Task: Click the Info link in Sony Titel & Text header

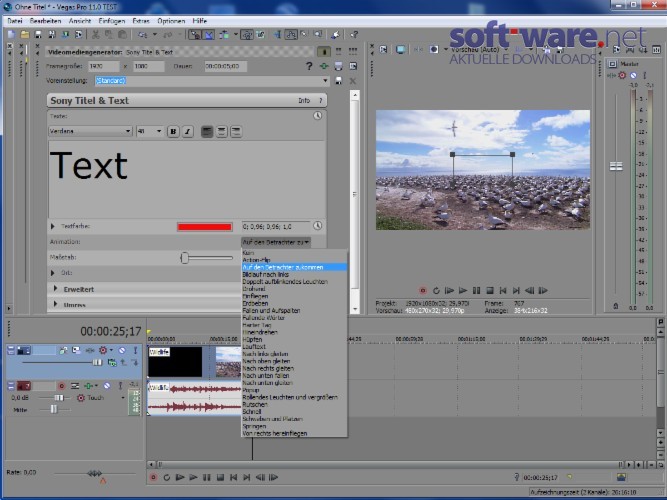Action: tap(304, 101)
